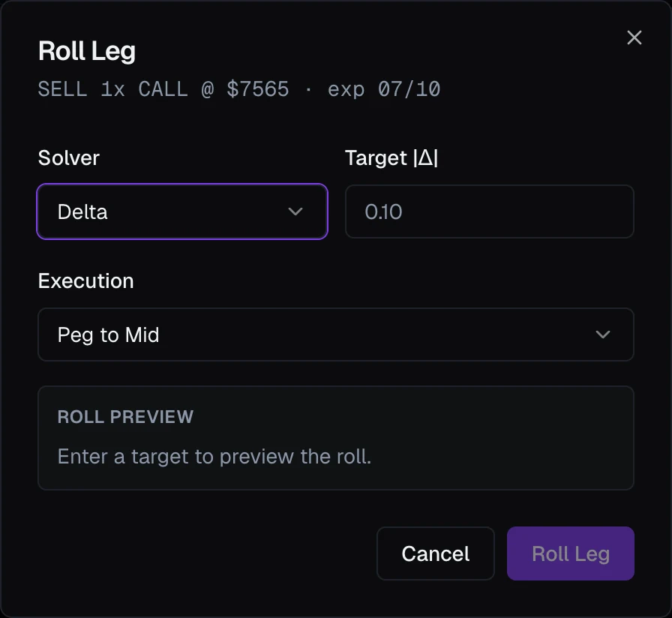Screen dimensions: 672x618
Task: Click the Cancel button
Action: pyautogui.click(x=436, y=553)
